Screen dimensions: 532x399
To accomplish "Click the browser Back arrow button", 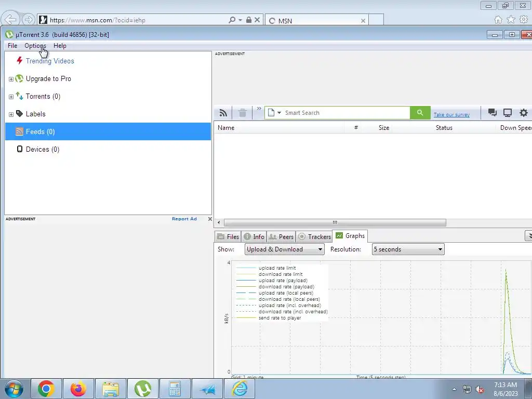I will (10, 20).
